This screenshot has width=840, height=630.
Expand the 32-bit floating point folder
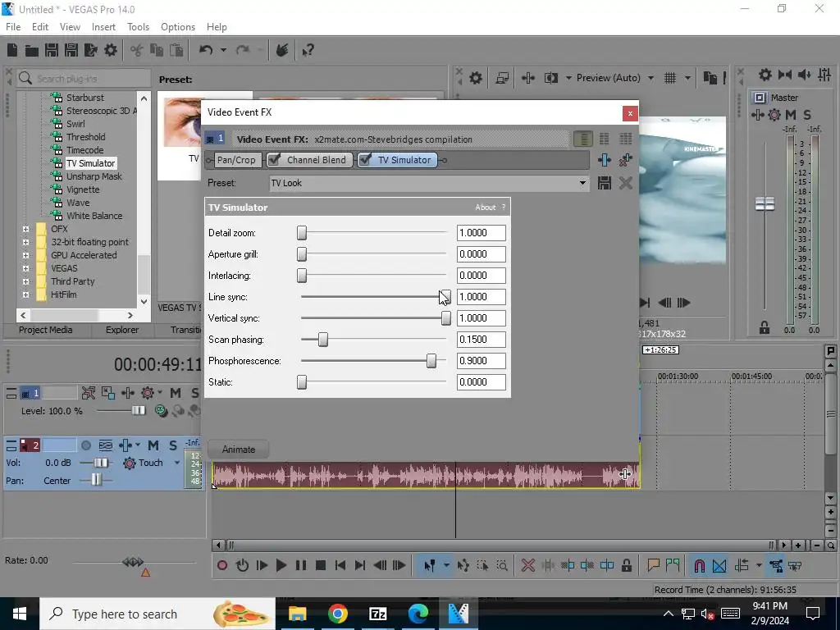tap(25, 242)
